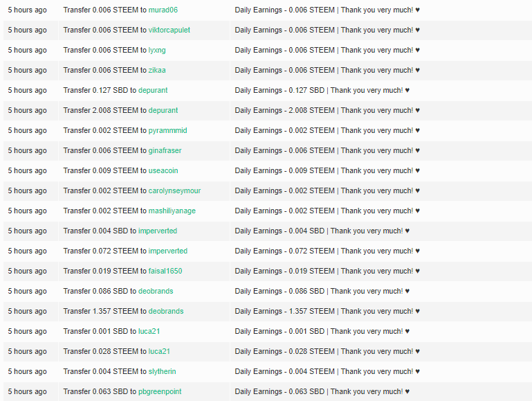532x401 pixels.
Task: Click '5 hours ago' in useacoin row
Action: 27,170
